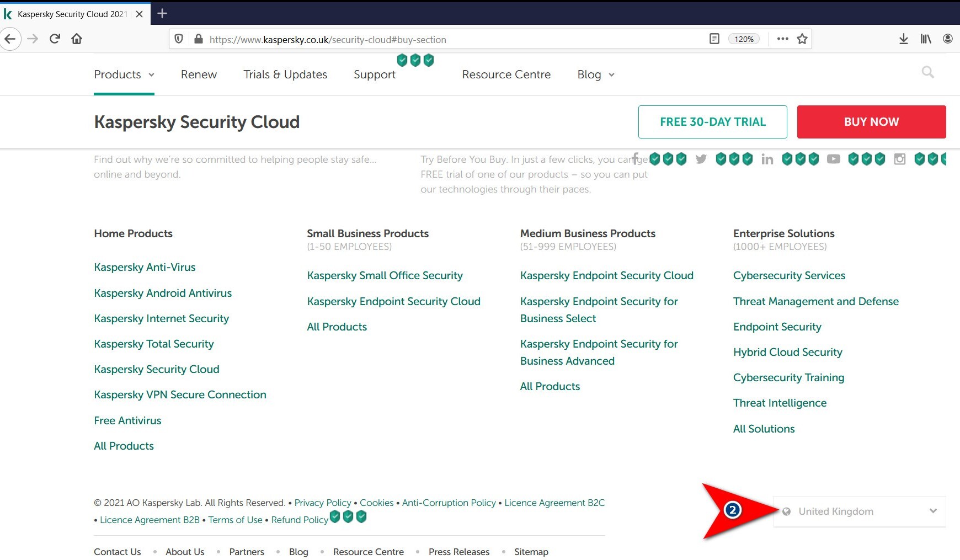Open Kaspersky's YouTube channel icon
960x560 pixels.
(833, 159)
